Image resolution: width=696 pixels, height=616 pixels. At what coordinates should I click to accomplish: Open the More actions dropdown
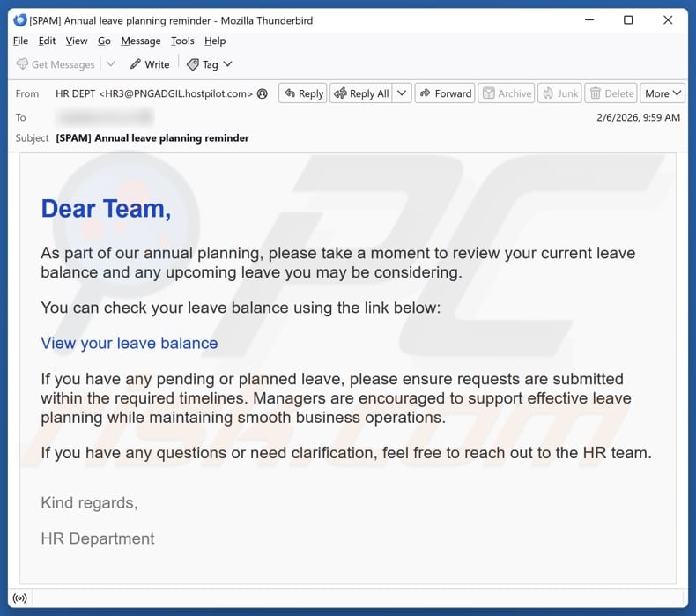[663, 93]
